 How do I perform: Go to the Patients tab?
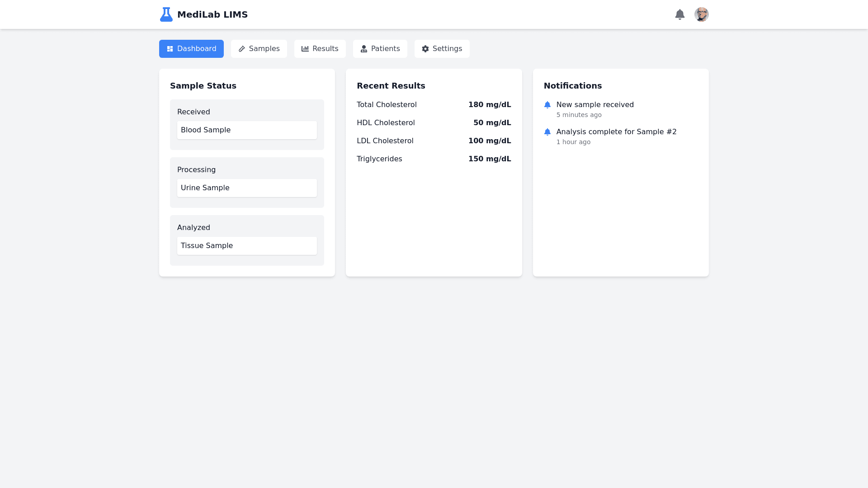pos(380,49)
